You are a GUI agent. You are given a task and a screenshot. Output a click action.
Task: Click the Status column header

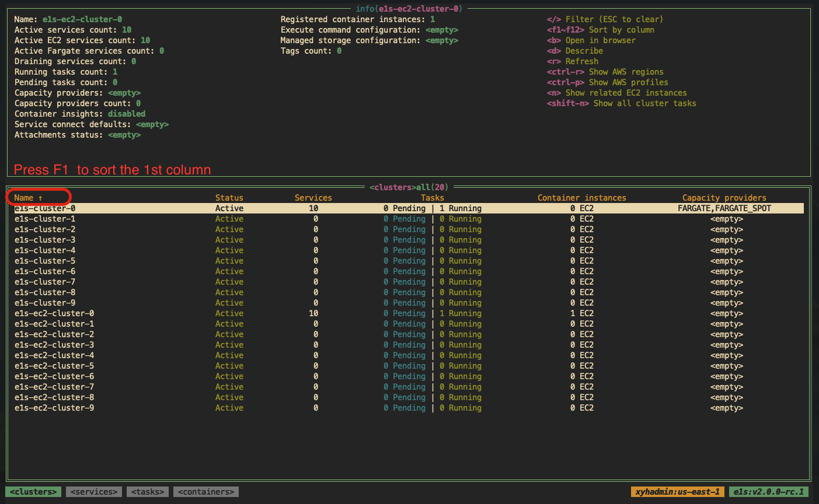coord(229,198)
